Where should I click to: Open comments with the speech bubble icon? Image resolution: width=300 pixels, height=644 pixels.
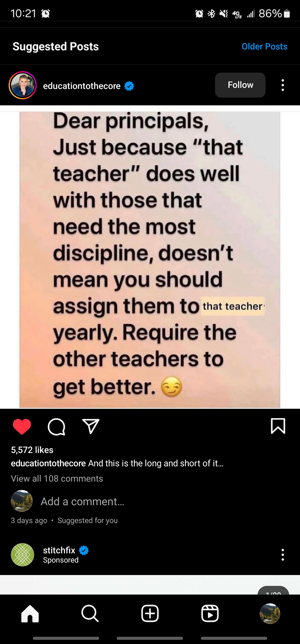pyautogui.click(x=56, y=427)
